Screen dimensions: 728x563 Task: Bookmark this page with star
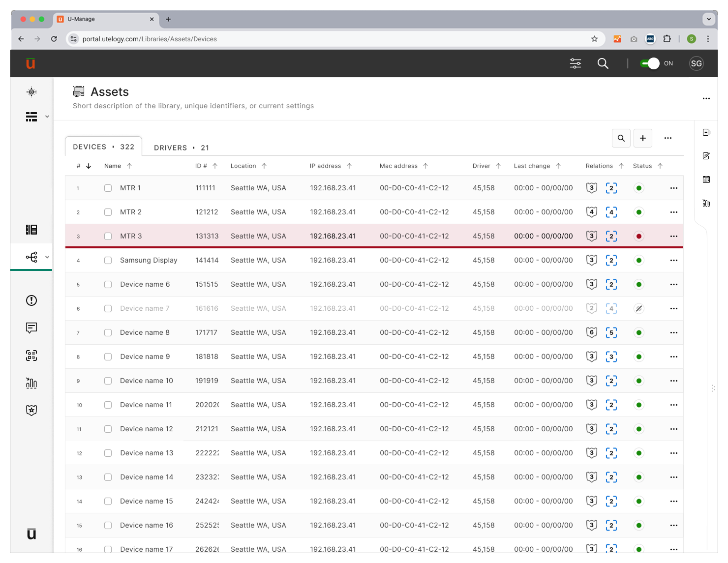point(594,39)
